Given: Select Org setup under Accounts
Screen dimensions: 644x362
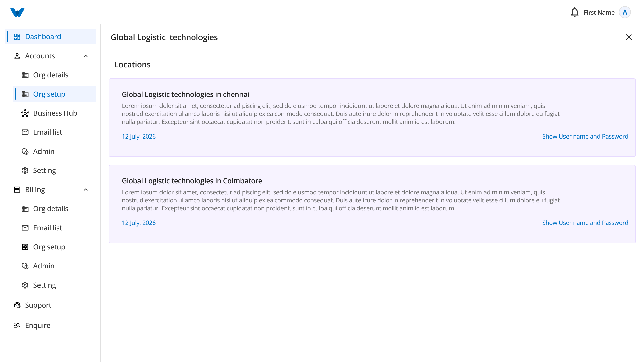Looking at the screenshot, I should point(54,94).
